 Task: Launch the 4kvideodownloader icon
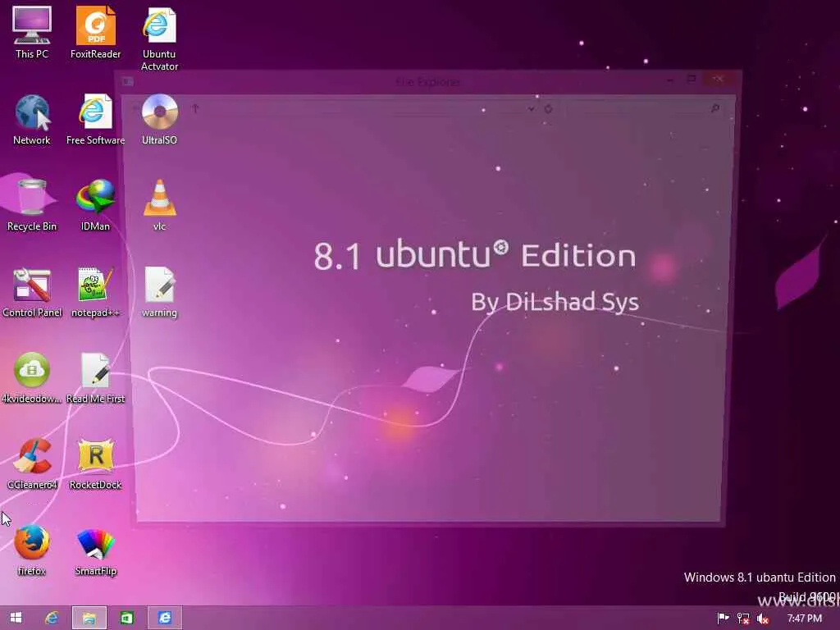[32, 377]
